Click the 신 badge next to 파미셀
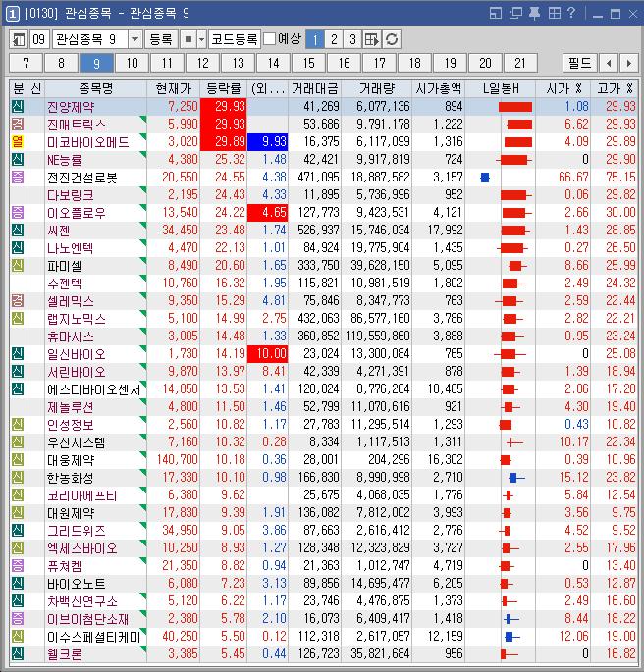This screenshot has height=672, width=644. point(17,265)
